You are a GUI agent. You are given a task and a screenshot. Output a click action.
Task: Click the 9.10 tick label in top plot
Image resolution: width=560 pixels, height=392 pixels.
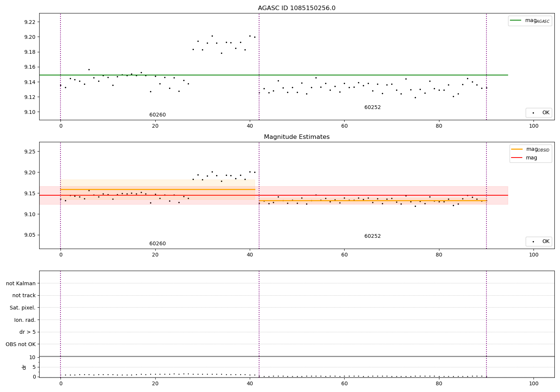[x=30, y=112]
